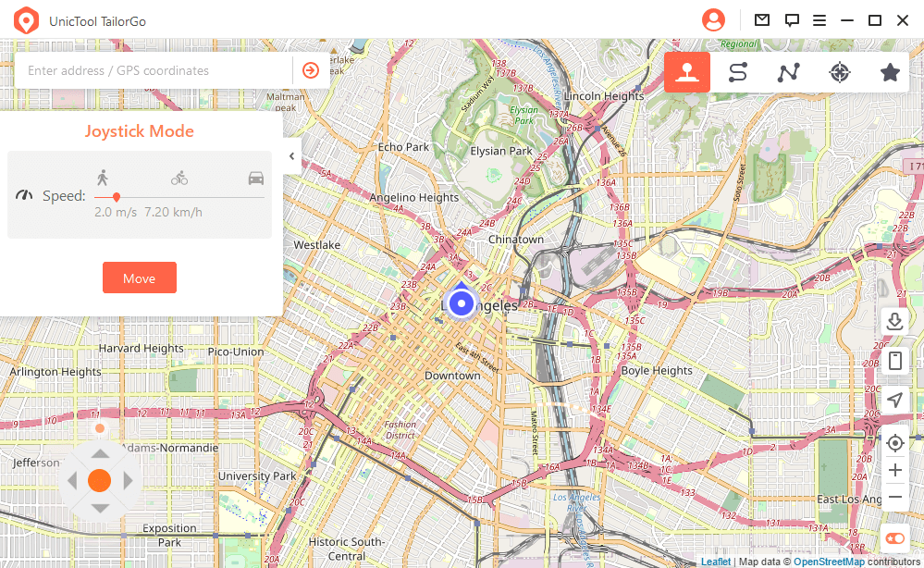Open the OpenStreetMap link

coord(829,562)
